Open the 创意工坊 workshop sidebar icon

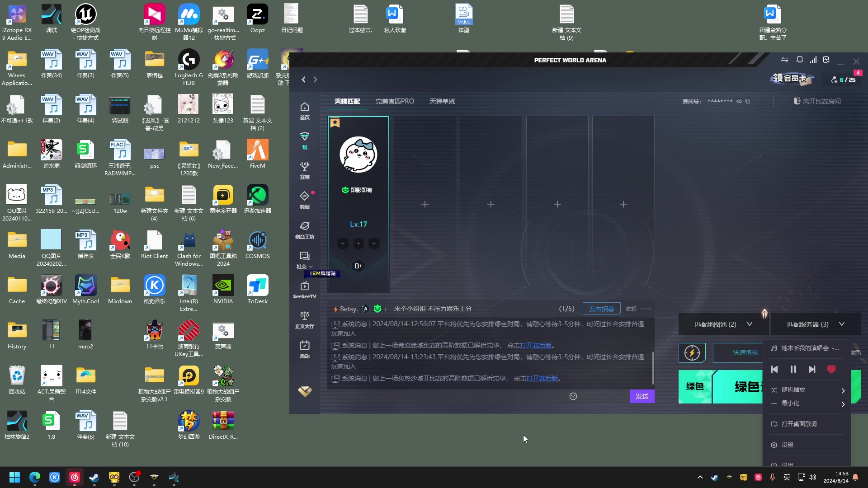(305, 230)
